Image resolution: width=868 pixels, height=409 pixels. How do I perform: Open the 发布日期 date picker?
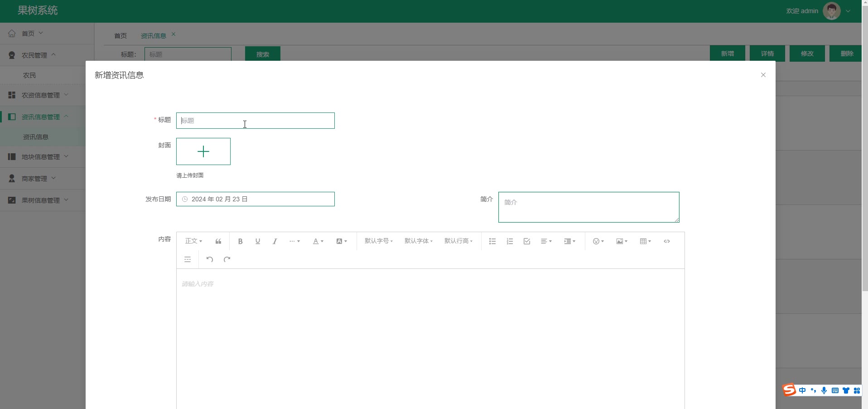[256, 199]
